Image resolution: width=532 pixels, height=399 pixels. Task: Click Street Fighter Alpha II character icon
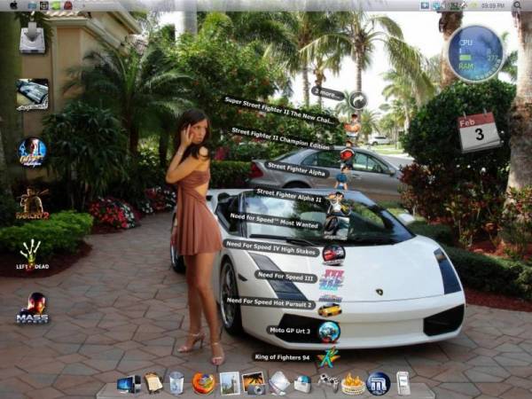(337, 203)
